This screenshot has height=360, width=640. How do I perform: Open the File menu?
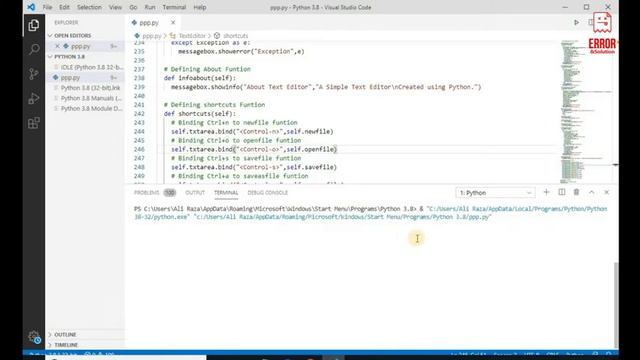(47, 7)
